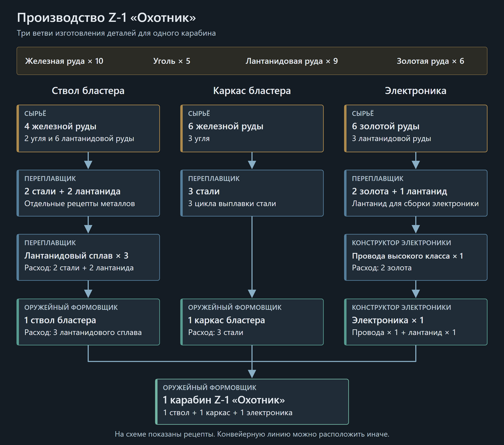The height and width of the screenshot is (445, 504).
Task: Select the final «1 карабин Z-1 «Охотник»» node
Action: click(x=252, y=402)
